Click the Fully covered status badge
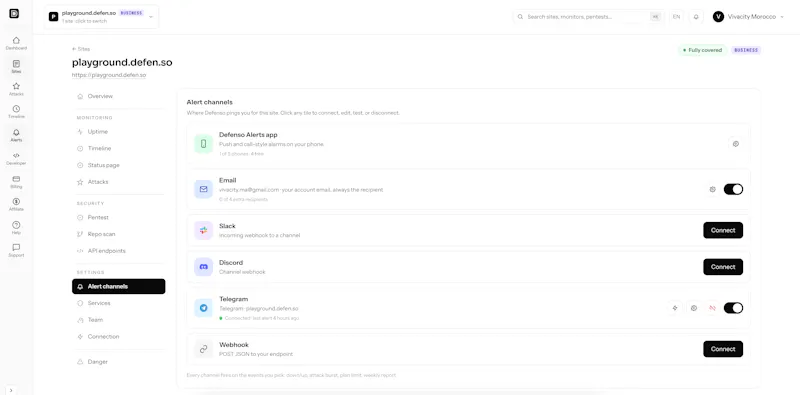This screenshot has width=800, height=395. [x=703, y=50]
